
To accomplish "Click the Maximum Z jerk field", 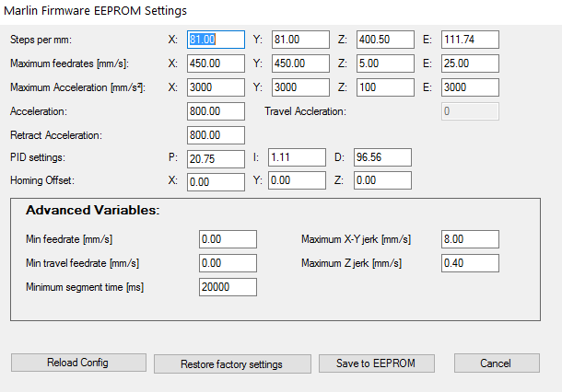I will (x=470, y=263).
